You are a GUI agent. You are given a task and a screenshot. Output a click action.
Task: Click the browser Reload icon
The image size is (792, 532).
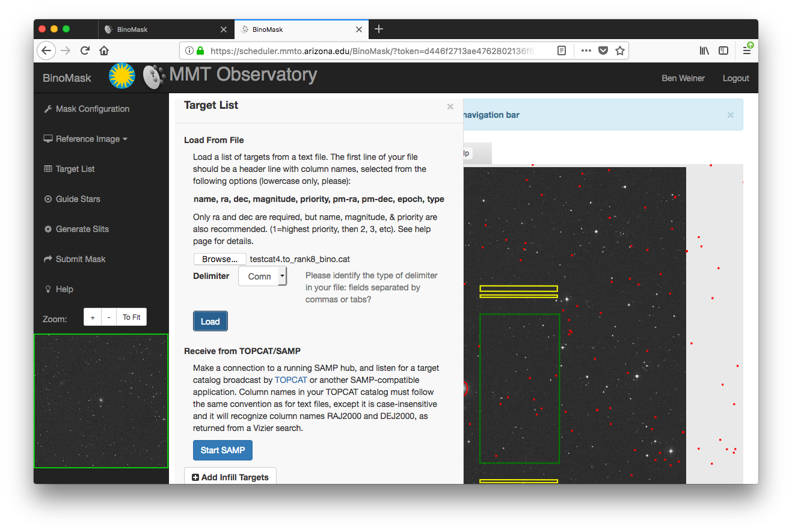coord(85,50)
